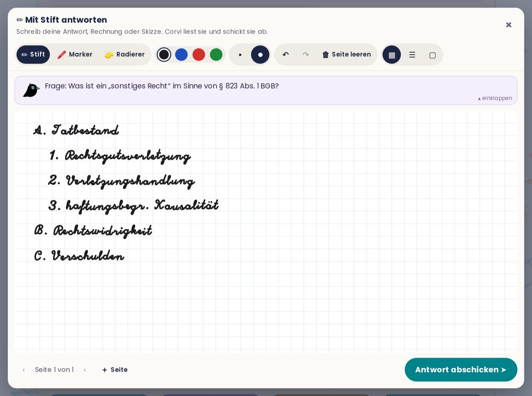The image size is (532, 396).
Task: Add a new page with + Seite
Action: point(115,370)
